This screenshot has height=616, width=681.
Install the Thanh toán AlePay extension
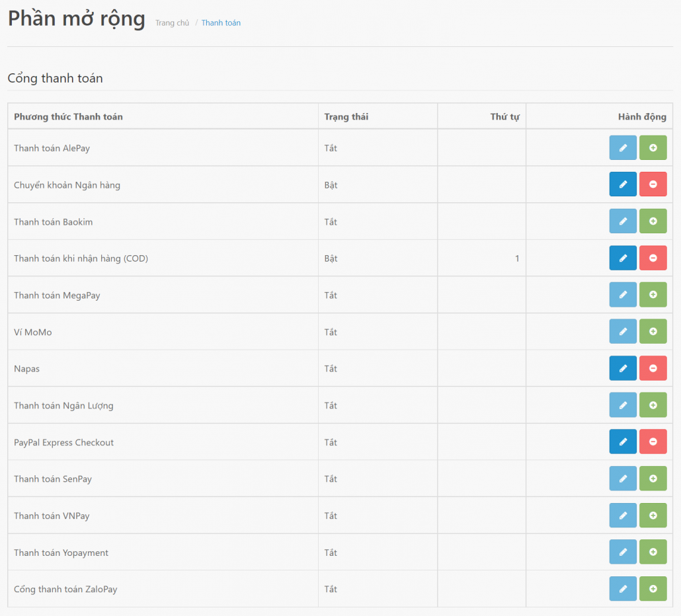pyautogui.click(x=653, y=147)
